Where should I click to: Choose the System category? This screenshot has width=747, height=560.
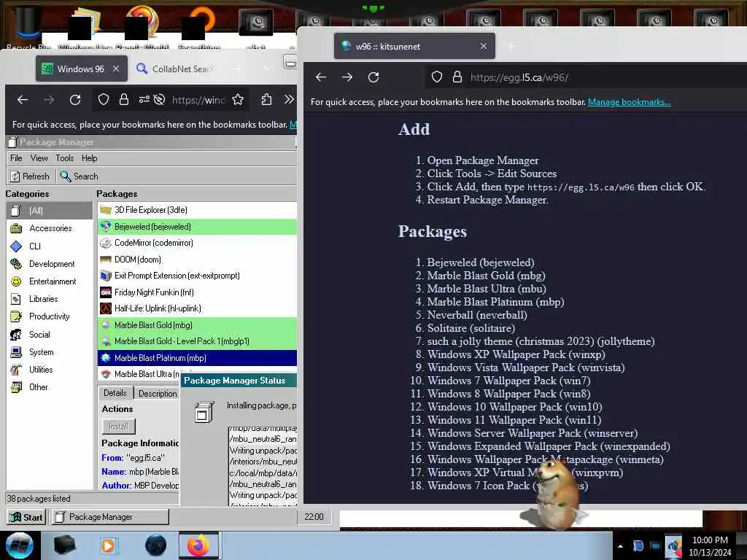click(41, 352)
